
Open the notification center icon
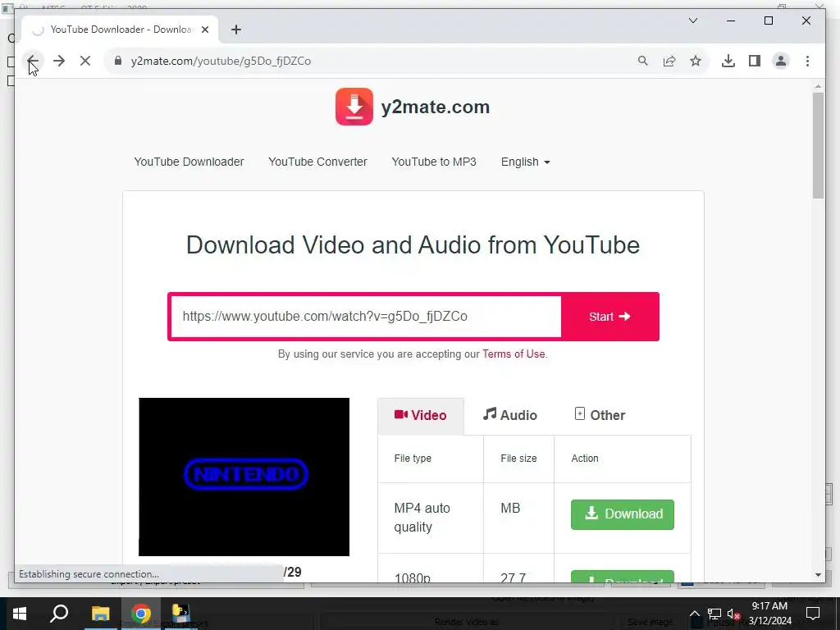813,614
